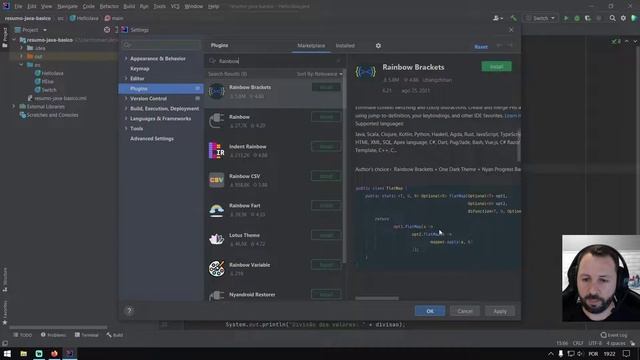Click the Lotus Theme plugin icon
This screenshot has height=360, width=640.
pyautogui.click(x=216, y=239)
